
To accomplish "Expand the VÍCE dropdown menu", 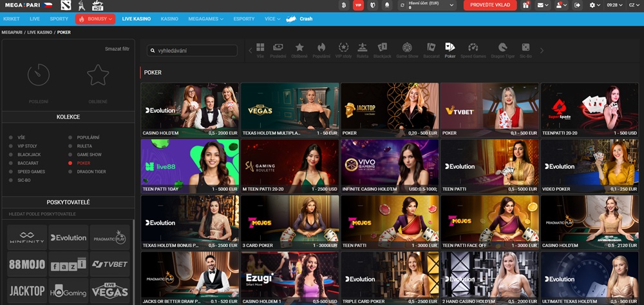I will point(272,19).
